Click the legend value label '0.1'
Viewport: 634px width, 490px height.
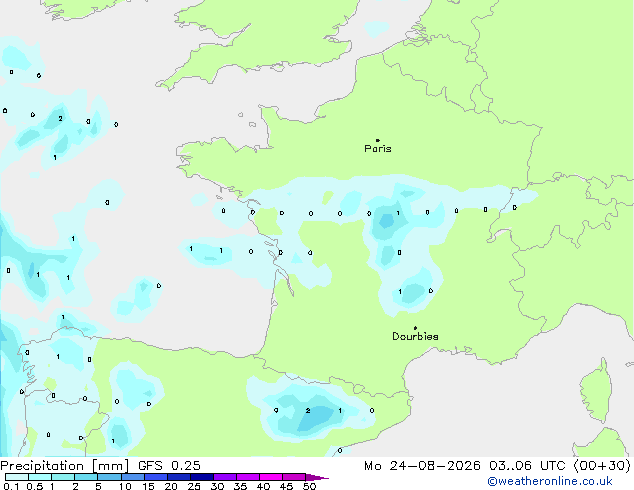(x=11, y=486)
